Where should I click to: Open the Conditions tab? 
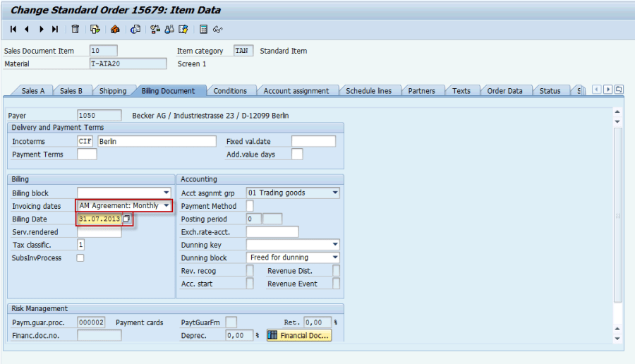[230, 91]
